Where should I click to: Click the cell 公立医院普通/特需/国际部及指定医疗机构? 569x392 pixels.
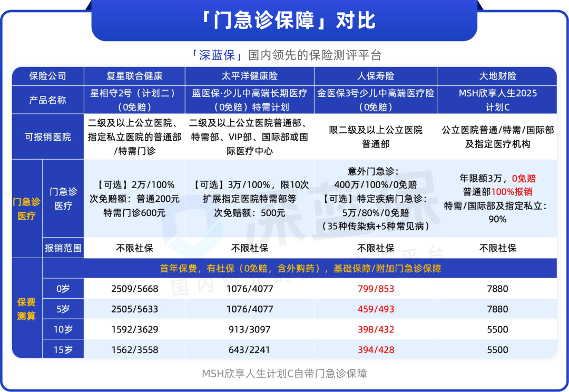[497, 137]
